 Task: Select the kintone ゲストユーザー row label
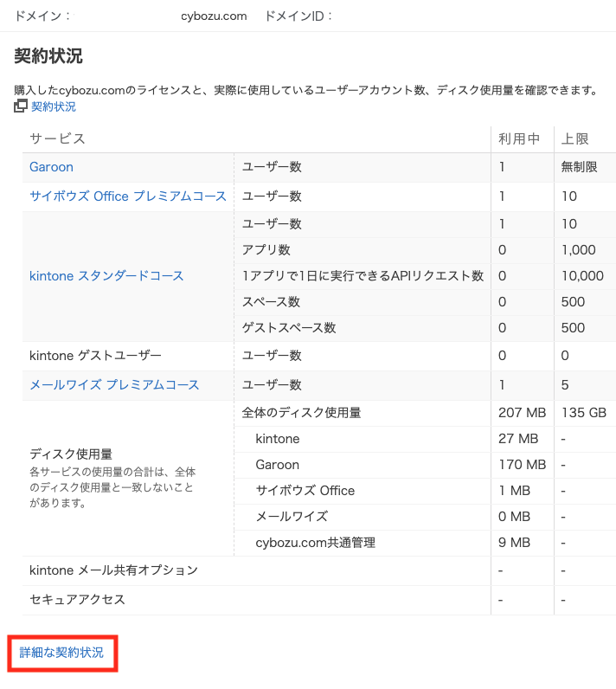pyautogui.click(x=95, y=356)
